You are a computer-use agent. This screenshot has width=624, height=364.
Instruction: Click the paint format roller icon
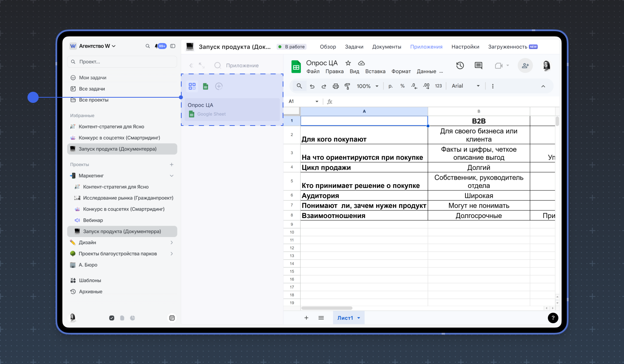pyautogui.click(x=347, y=86)
